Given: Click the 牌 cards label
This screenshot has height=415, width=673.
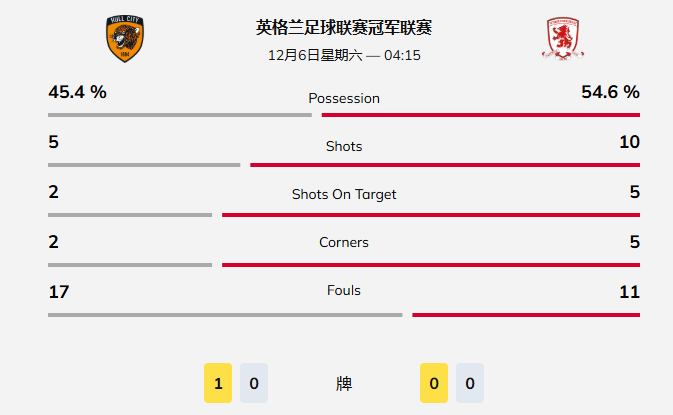Looking at the screenshot, I should pyautogui.click(x=344, y=383).
